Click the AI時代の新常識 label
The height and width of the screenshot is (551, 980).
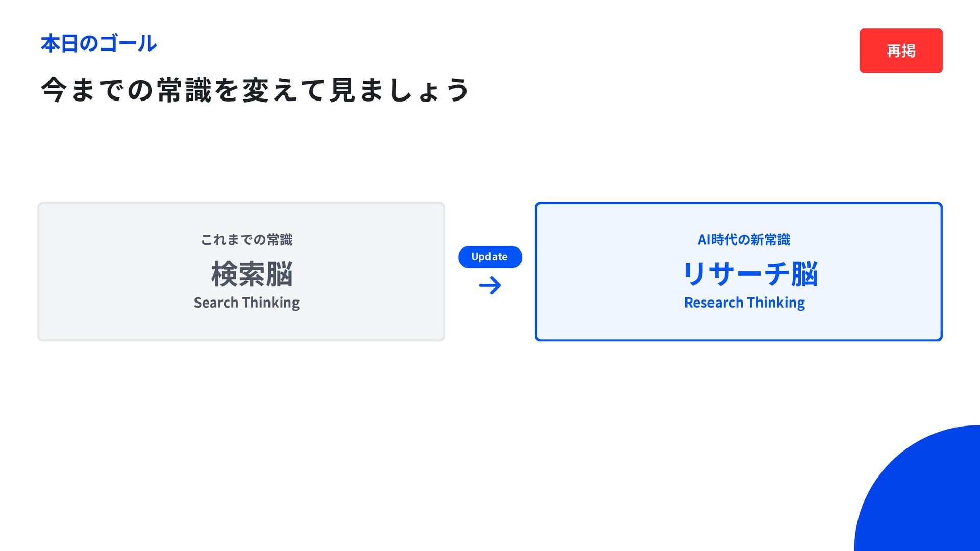744,240
